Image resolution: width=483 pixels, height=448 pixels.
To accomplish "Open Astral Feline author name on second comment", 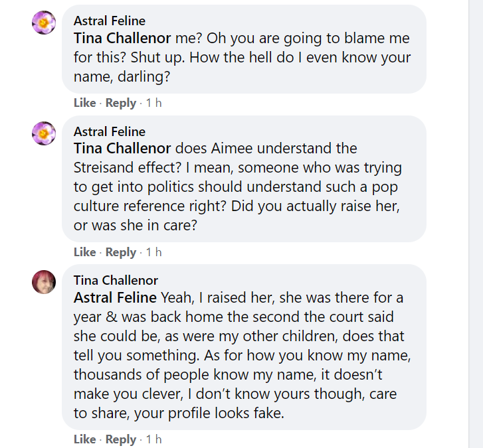I will [x=110, y=131].
